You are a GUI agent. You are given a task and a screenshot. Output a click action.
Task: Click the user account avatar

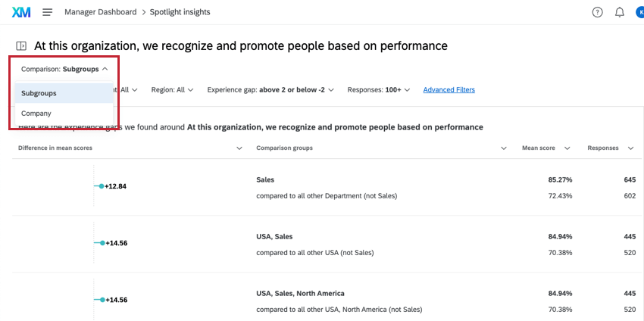[639, 12]
